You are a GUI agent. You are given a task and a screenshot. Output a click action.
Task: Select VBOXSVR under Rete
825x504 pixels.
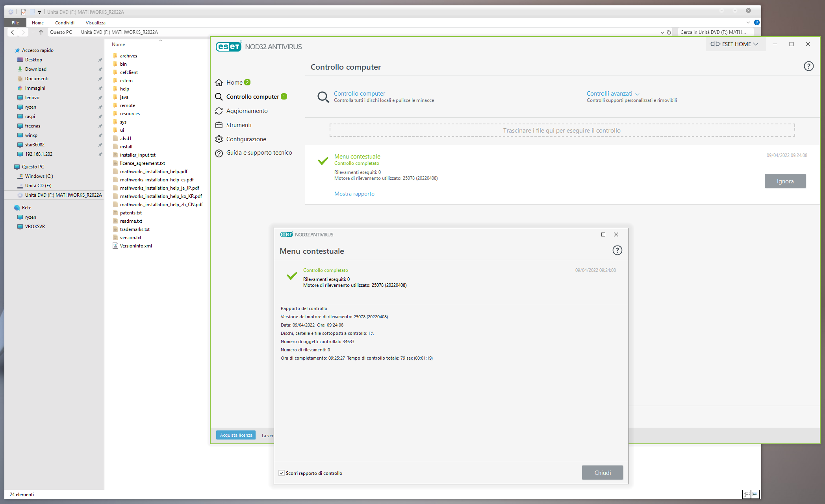tap(35, 227)
